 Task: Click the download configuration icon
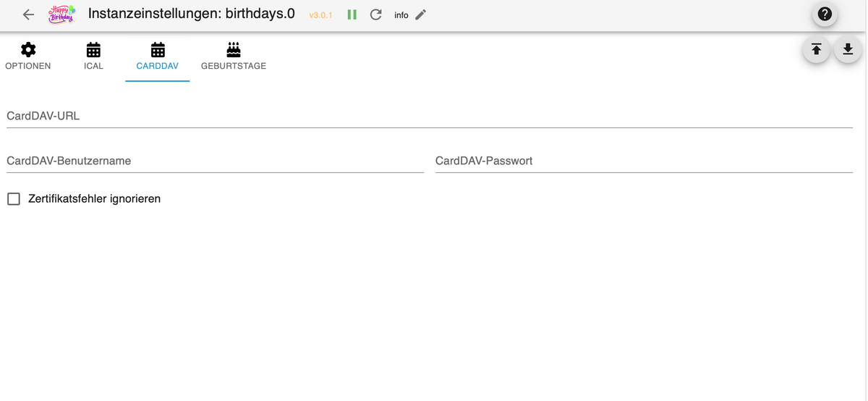[848, 49]
